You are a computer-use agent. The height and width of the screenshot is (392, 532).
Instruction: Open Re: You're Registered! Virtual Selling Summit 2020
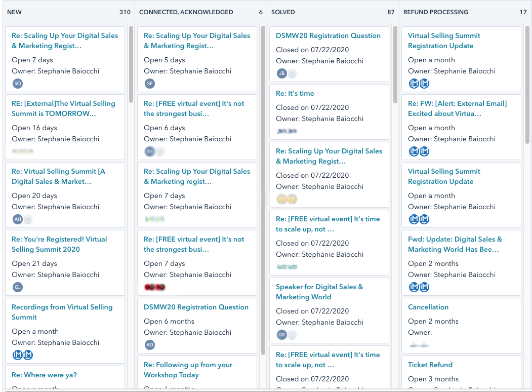pyautogui.click(x=59, y=244)
